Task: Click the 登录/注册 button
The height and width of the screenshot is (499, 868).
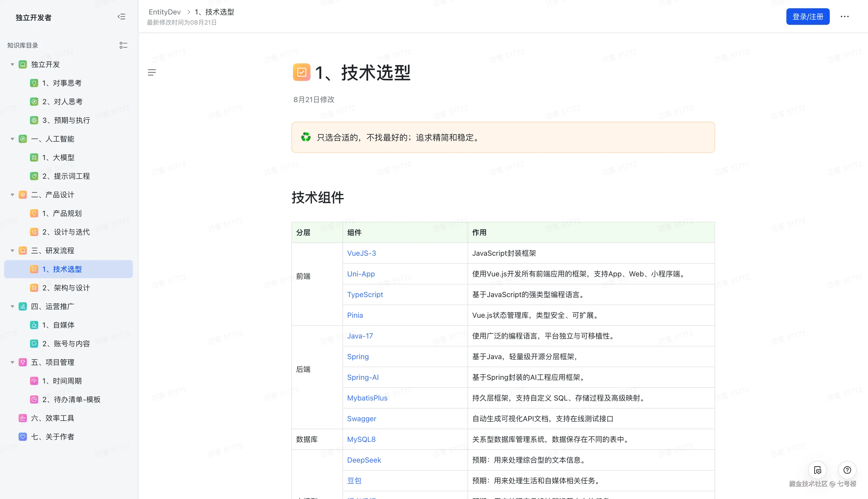Action: [x=807, y=17]
